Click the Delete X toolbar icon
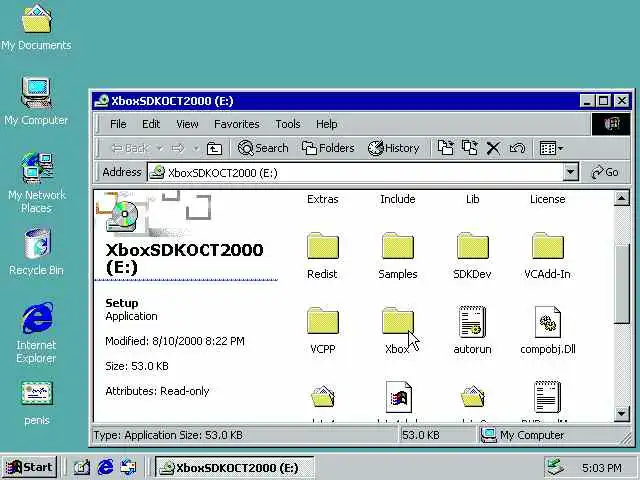Image resolution: width=640 pixels, height=480 pixels. click(x=493, y=148)
